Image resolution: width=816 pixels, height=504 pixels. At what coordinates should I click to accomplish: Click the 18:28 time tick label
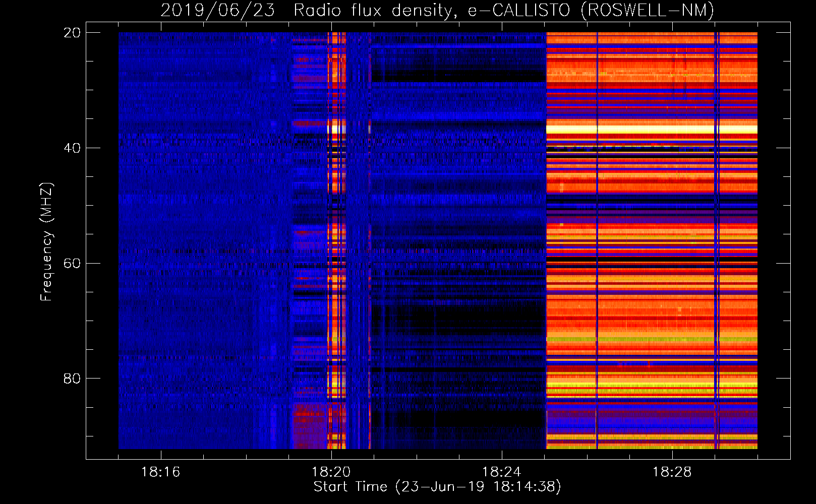pos(672,472)
